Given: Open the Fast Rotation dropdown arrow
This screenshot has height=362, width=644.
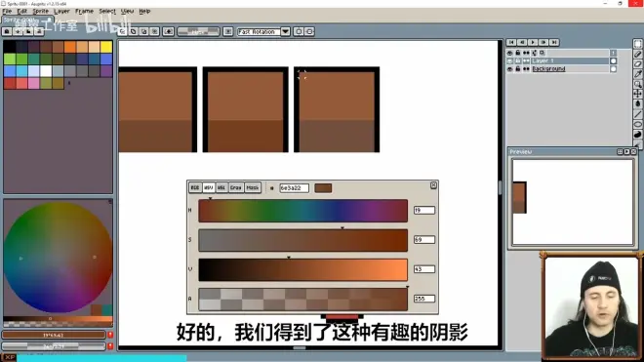Looking at the screenshot, I should coord(286,31).
